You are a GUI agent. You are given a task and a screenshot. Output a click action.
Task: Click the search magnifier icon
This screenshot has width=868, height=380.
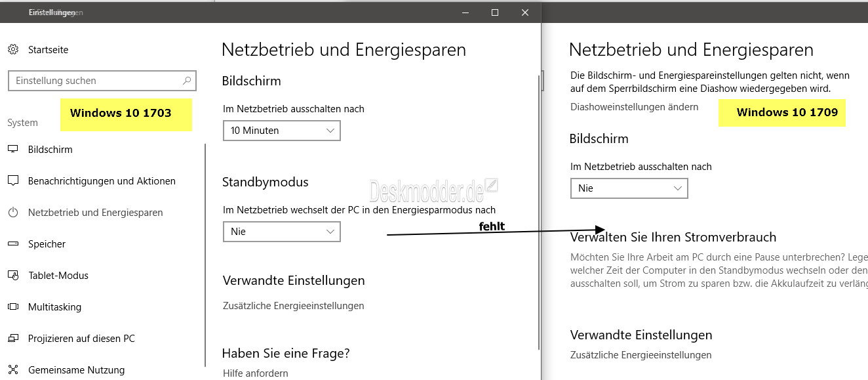pos(187,81)
